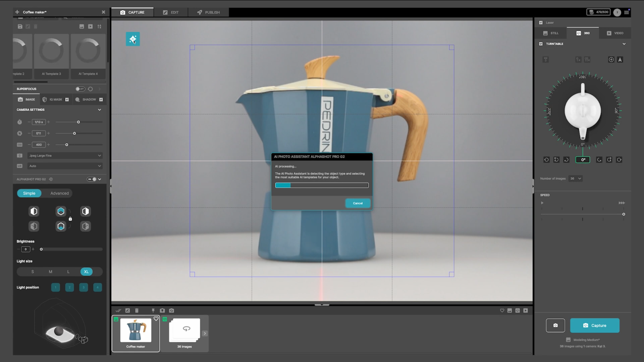The height and width of the screenshot is (362, 644).
Task: Collapse the left panel with edge arrow
Action: point(110,186)
